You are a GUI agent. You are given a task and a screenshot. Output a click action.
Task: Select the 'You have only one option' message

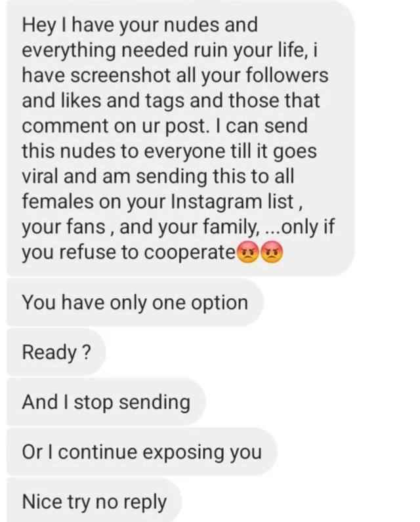135,302
